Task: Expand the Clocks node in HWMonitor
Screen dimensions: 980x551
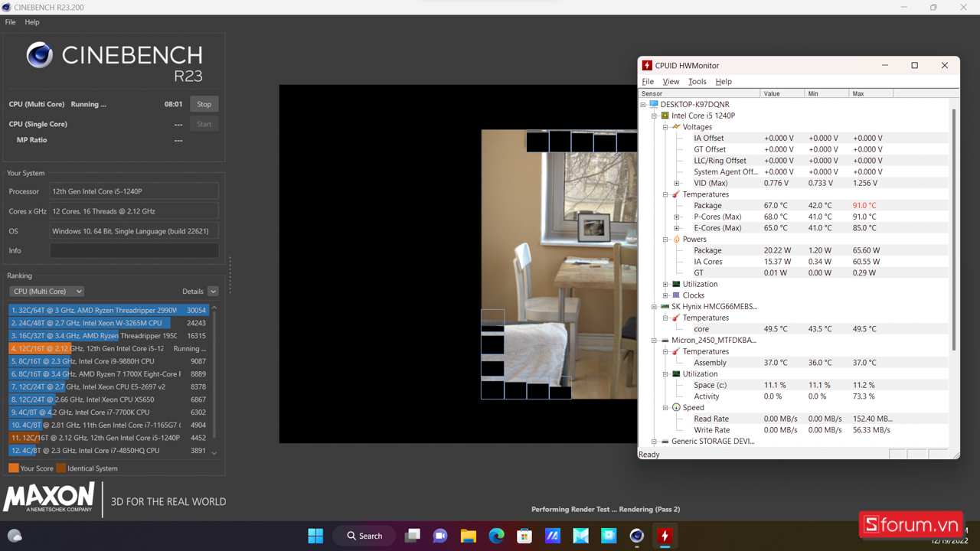Action: point(665,295)
